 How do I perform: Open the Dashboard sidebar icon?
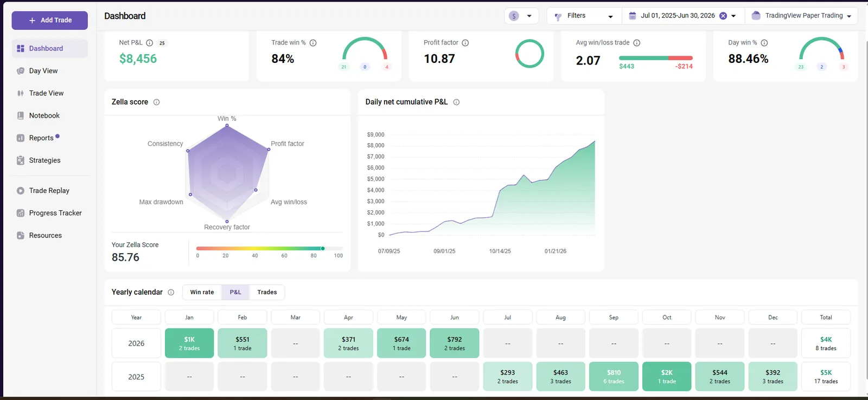[x=21, y=48]
